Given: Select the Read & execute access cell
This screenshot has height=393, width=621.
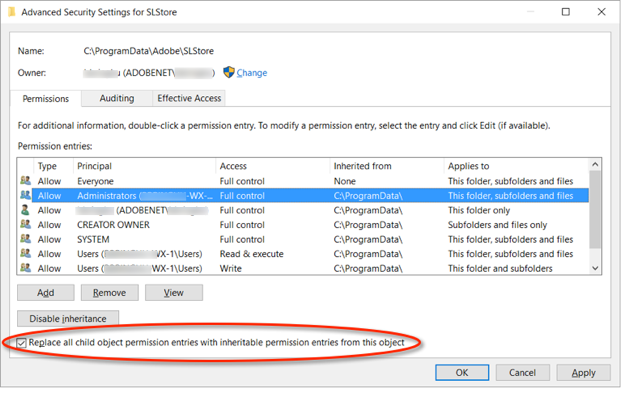Looking at the screenshot, I should (x=251, y=254).
